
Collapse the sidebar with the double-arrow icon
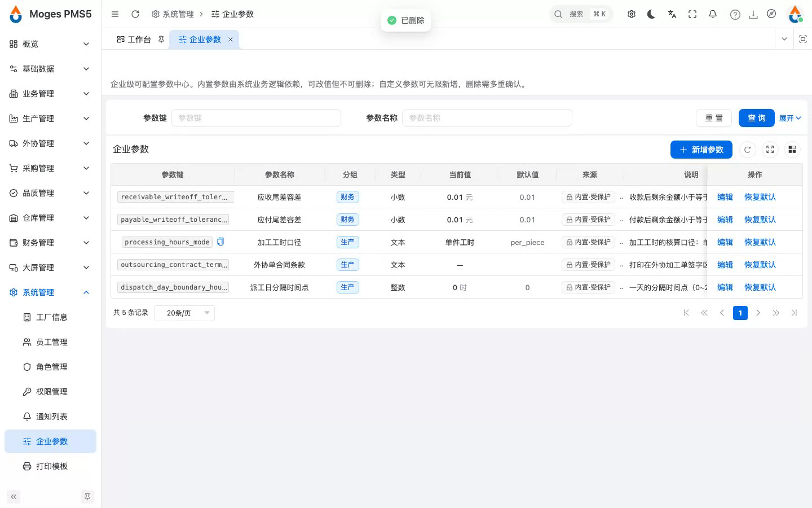click(14, 497)
